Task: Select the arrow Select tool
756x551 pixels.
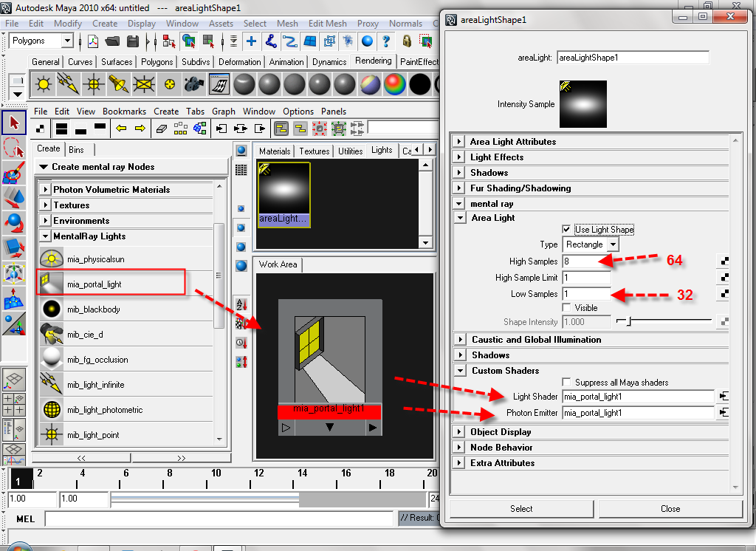Action: point(14,123)
